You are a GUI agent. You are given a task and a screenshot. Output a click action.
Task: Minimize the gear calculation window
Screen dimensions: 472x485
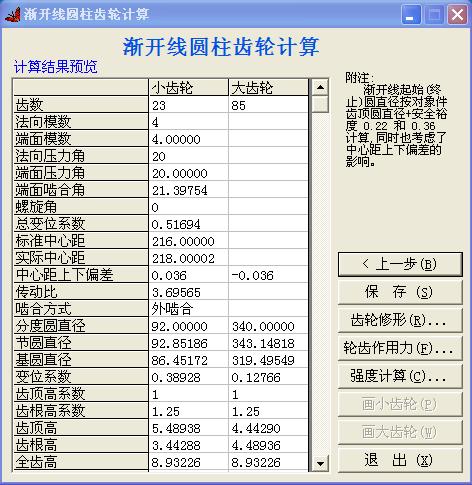411,15
